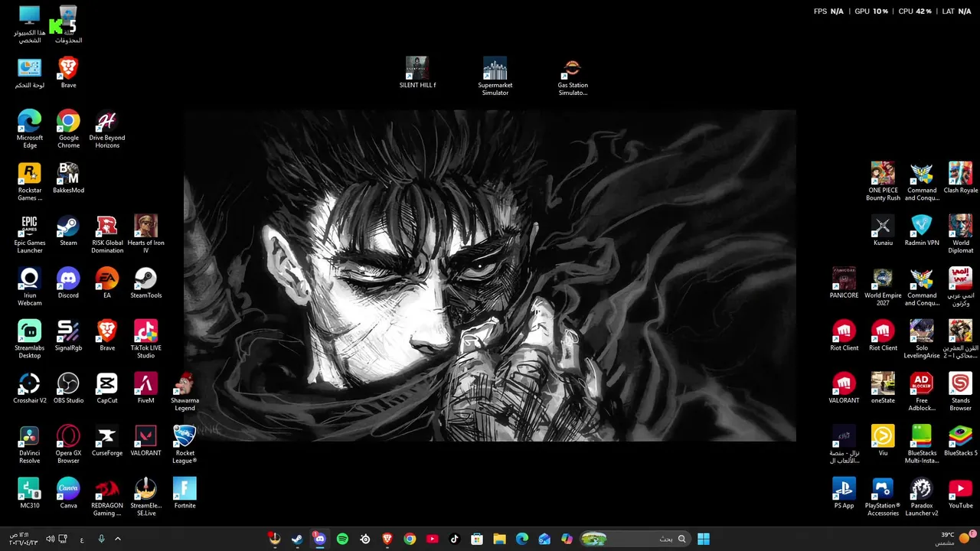Screen dimensions: 980x551
Task: Open Rockstar Games Launcher shortcut
Action: (30, 182)
